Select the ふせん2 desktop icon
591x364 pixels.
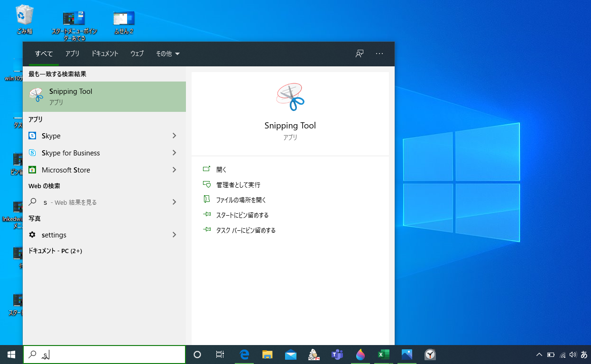(x=124, y=22)
